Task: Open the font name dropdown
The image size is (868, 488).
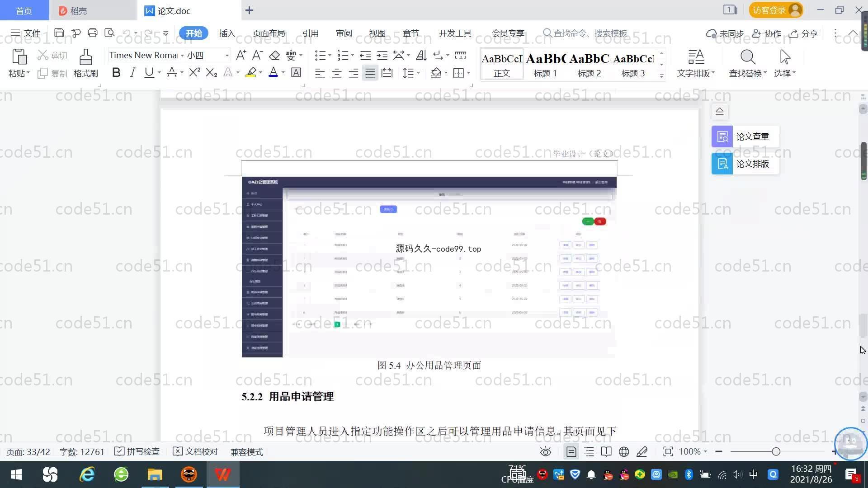Action: point(182,55)
